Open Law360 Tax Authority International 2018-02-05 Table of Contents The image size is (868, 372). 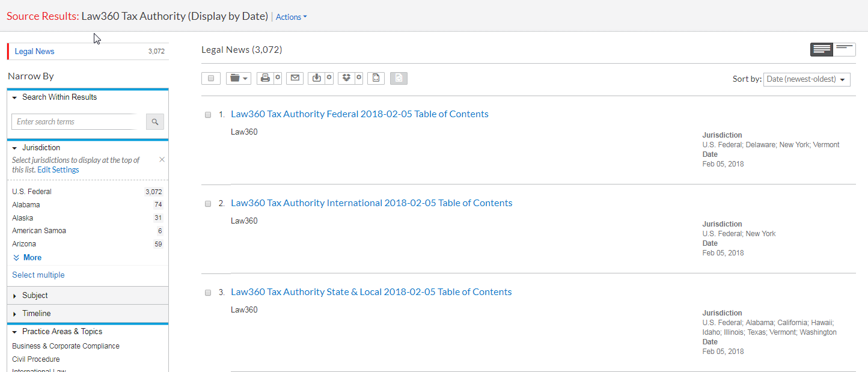371,203
